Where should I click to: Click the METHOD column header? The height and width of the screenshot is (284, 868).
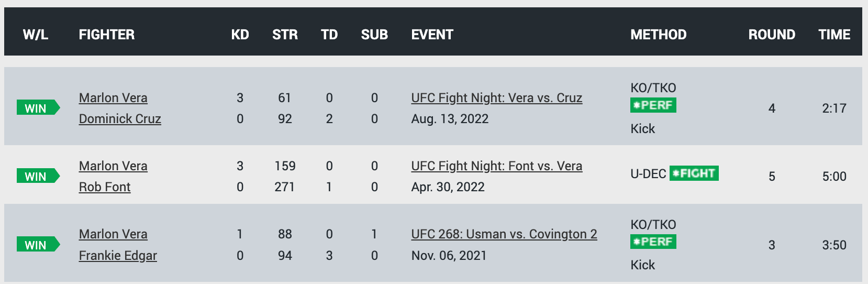[x=659, y=35]
